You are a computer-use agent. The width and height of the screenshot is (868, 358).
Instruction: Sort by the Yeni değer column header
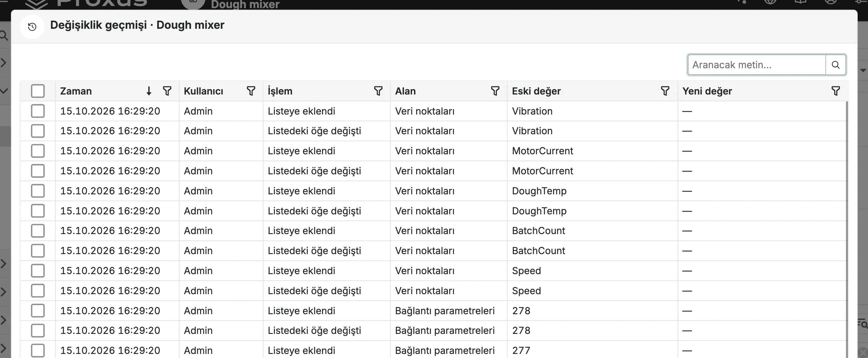click(707, 91)
